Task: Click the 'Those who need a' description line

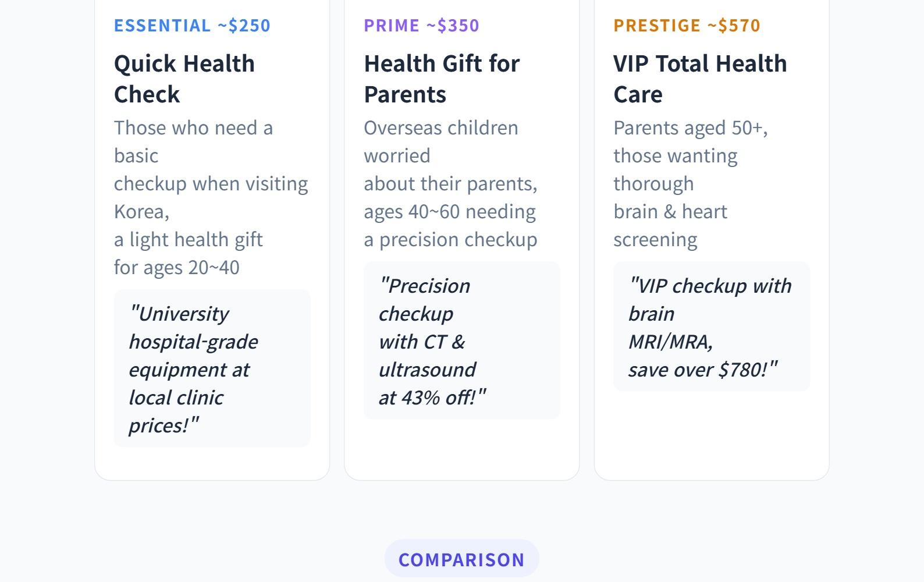Action: coord(193,128)
